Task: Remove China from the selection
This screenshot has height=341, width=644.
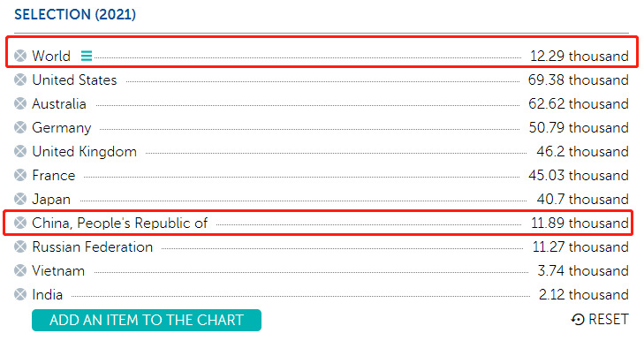Action: point(20,223)
